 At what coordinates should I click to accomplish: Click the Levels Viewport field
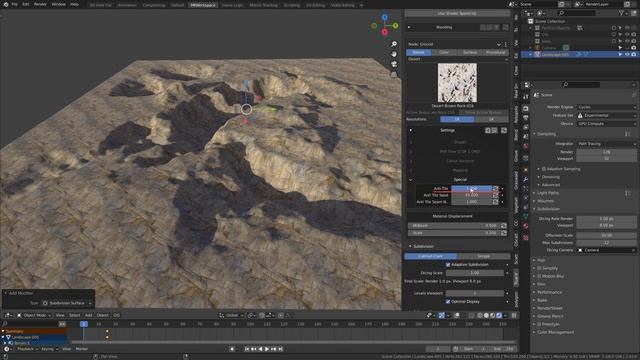pyautogui.click(x=474, y=293)
